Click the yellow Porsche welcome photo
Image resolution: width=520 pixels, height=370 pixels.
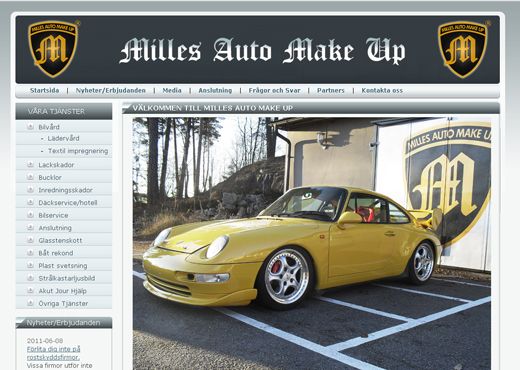[312, 243]
